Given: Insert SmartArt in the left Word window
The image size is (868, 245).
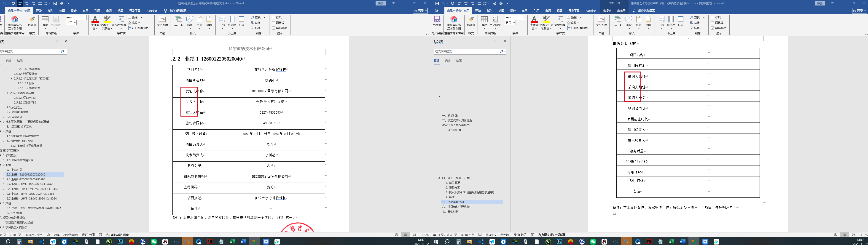Looking at the screenshot, I should coord(178,21).
